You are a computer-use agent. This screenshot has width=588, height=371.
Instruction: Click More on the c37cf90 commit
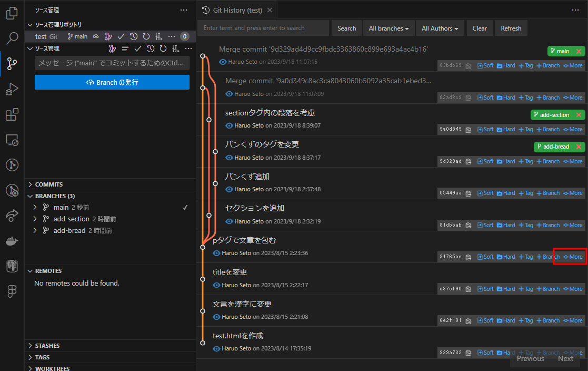[573, 289]
